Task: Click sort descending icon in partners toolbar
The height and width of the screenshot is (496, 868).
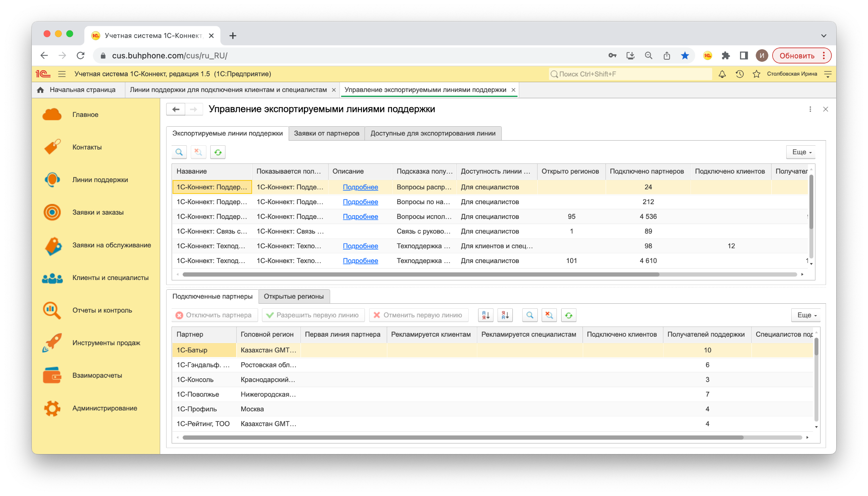Action: (x=505, y=315)
